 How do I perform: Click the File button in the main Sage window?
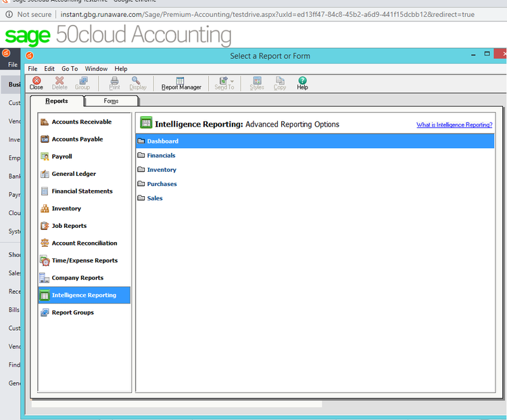pos(13,65)
